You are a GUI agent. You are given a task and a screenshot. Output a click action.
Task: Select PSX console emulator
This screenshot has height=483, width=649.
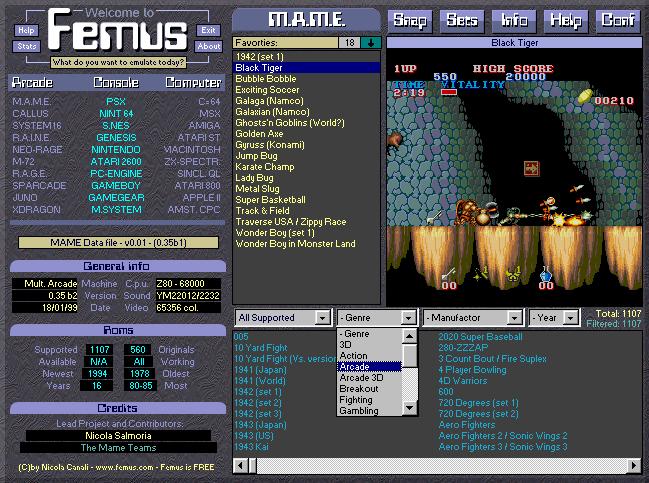[116, 102]
